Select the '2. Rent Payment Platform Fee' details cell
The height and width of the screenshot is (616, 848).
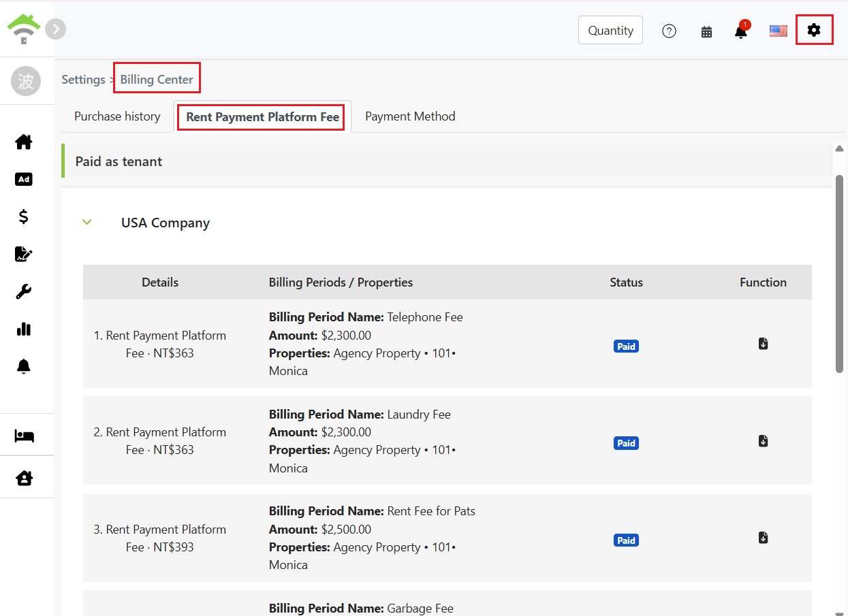coord(160,441)
